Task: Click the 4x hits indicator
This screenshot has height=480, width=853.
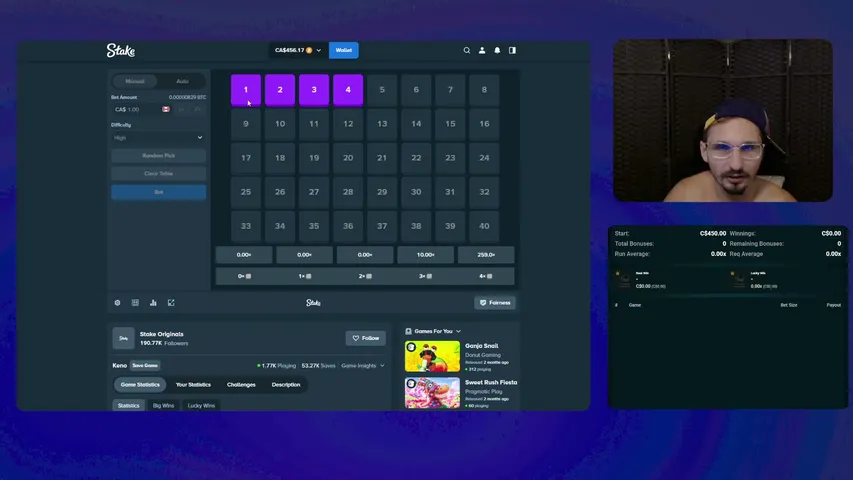Action: click(x=486, y=276)
